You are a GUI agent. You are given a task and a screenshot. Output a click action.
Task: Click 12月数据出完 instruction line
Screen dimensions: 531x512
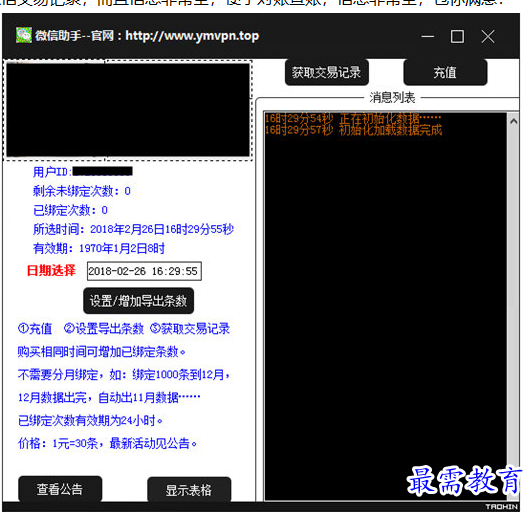pyautogui.click(x=109, y=397)
